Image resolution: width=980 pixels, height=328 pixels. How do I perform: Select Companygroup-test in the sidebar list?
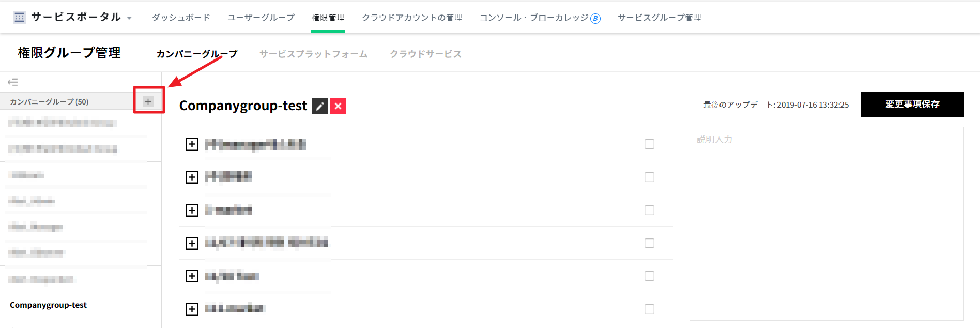[x=49, y=305]
